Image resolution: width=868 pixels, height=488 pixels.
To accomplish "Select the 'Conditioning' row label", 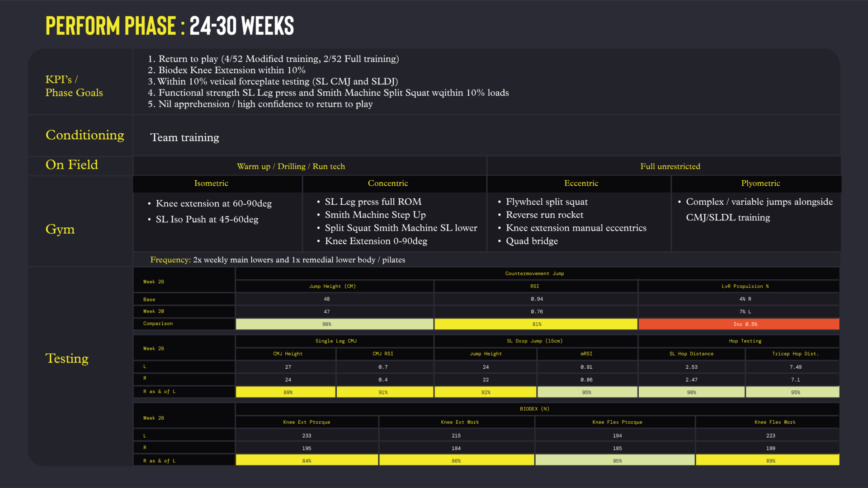I will point(85,135).
